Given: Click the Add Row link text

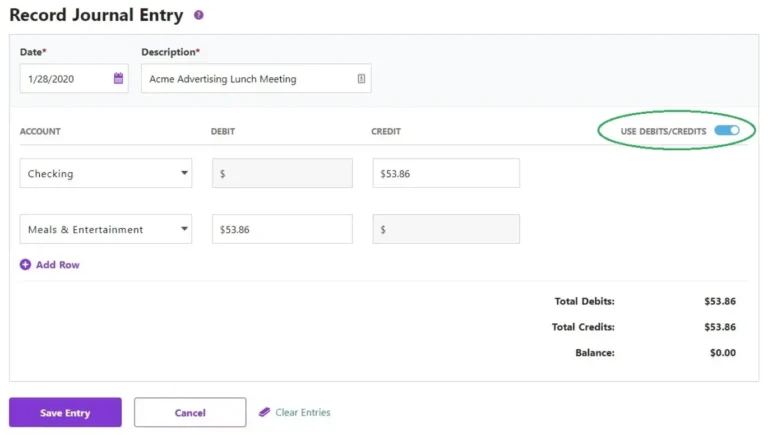Looking at the screenshot, I should click(57, 265).
